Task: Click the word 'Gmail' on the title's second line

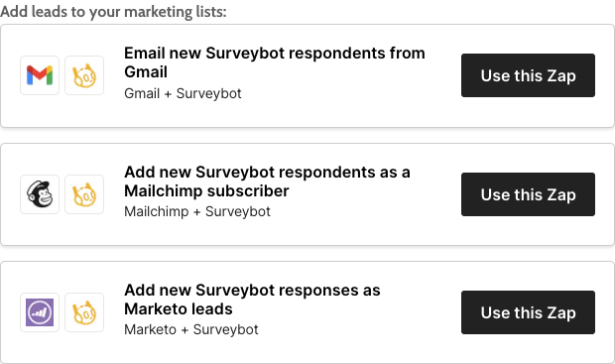Action: [x=146, y=71]
